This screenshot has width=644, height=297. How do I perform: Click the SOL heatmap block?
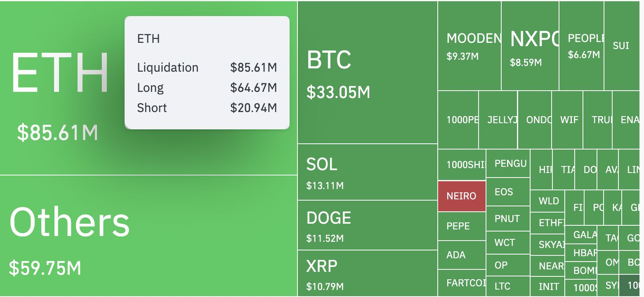[x=367, y=172]
